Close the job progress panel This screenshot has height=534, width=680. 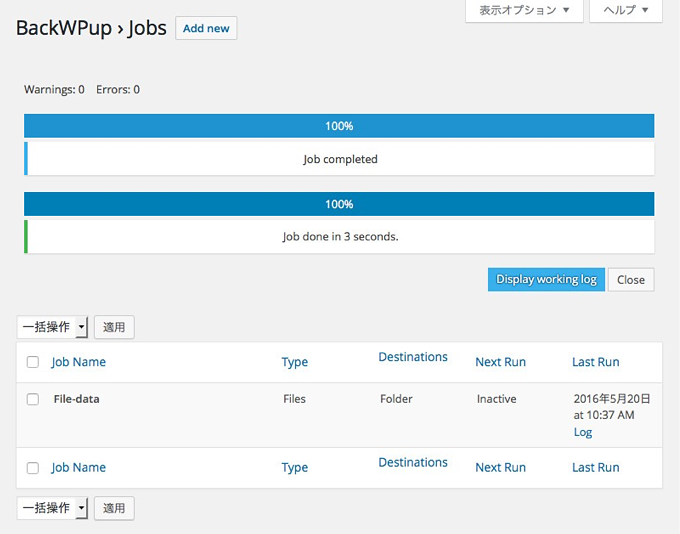(x=631, y=280)
